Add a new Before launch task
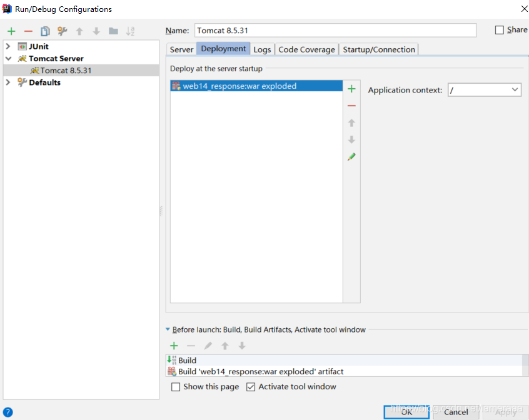Image resolution: width=529 pixels, height=420 pixels. tap(174, 346)
